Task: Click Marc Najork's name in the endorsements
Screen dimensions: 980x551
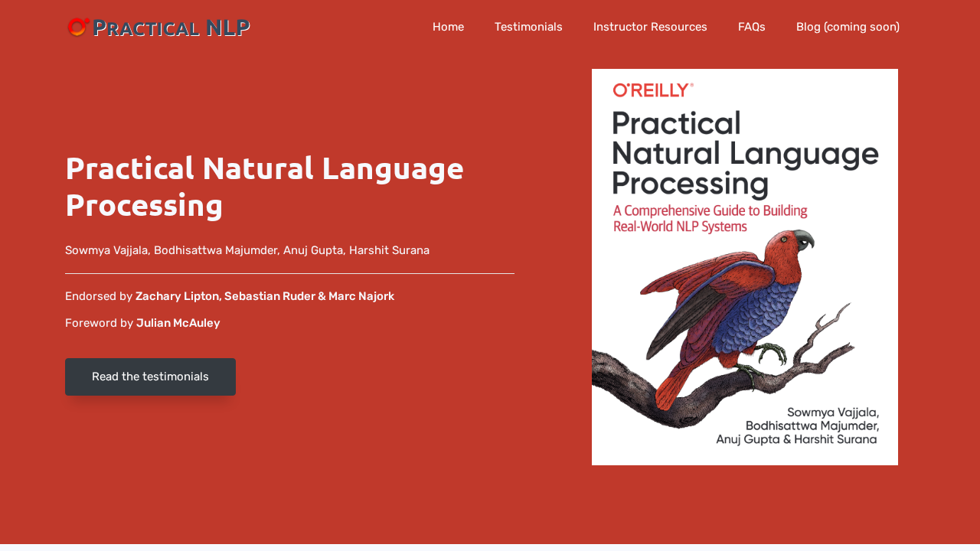Action: [x=360, y=295]
